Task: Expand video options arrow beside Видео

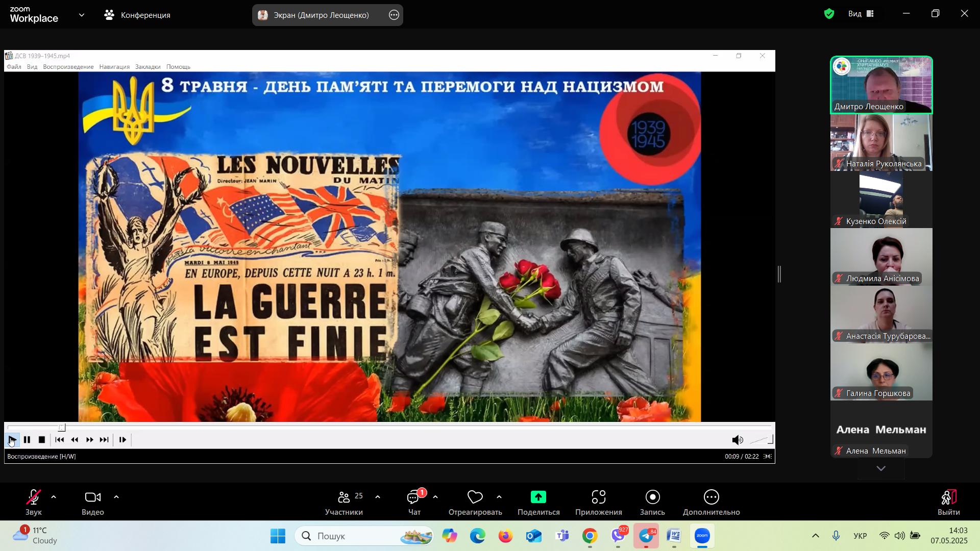Action: tap(116, 496)
